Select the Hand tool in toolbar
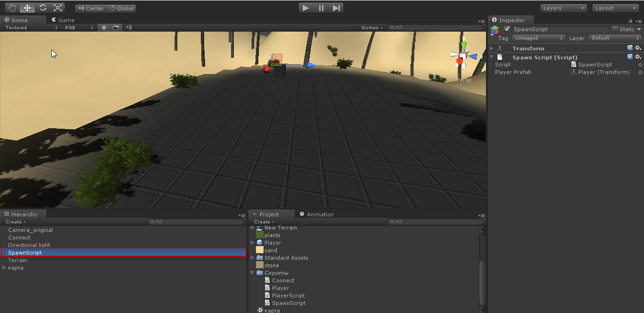This screenshot has width=644, height=313. coord(12,8)
